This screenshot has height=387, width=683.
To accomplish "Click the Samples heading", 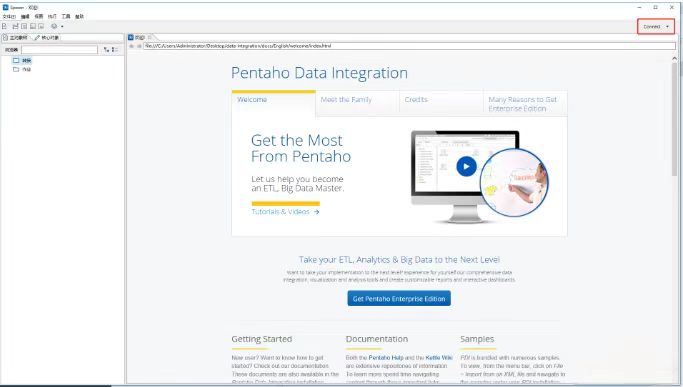I will click(x=477, y=339).
